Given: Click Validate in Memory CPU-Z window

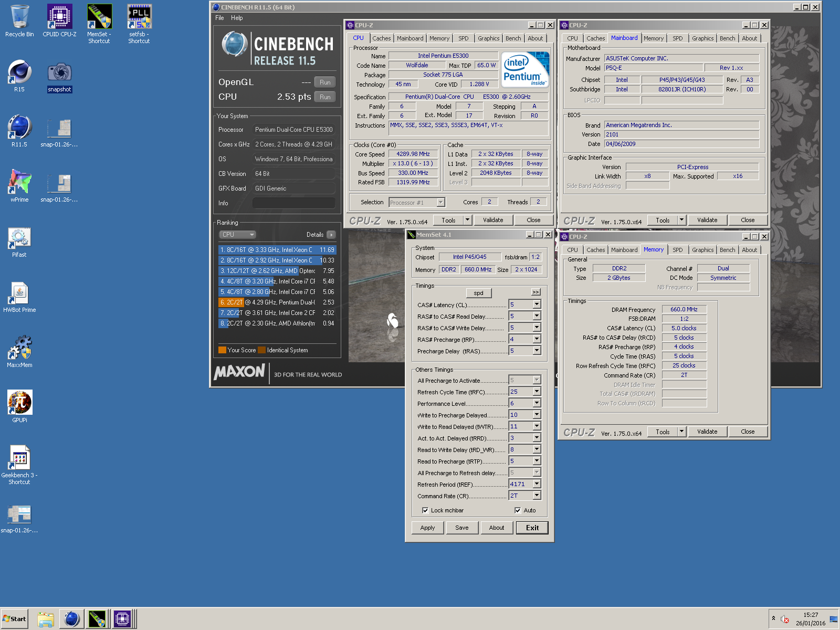Looking at the screenshot, I should click(x=707, y=432).
